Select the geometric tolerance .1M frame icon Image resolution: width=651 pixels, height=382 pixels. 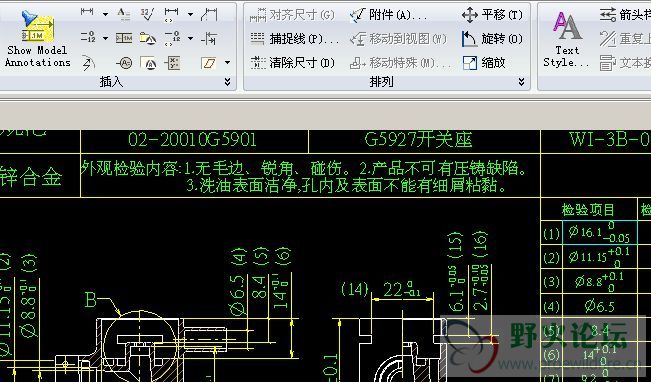click(x=124, y=38)
